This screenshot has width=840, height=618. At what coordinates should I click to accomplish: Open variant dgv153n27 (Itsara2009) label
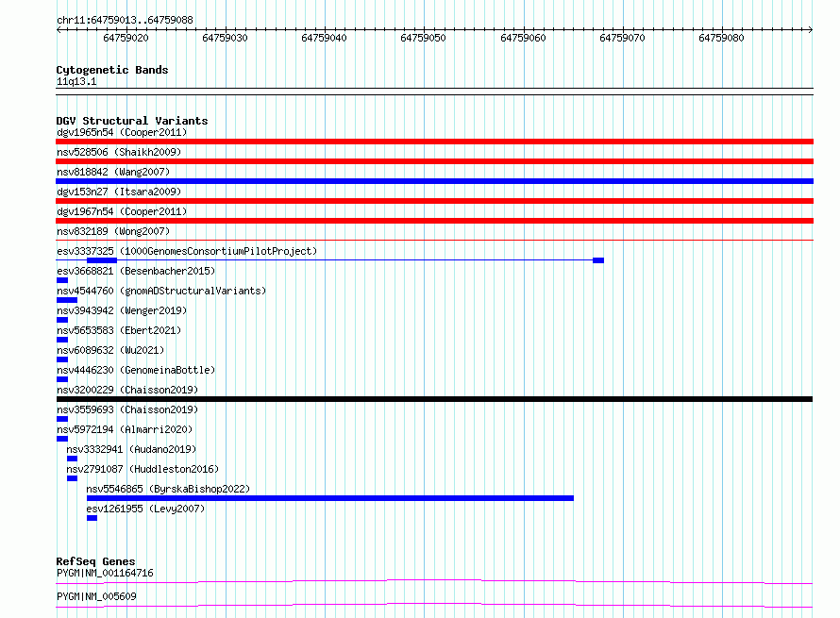click(119, 192)
